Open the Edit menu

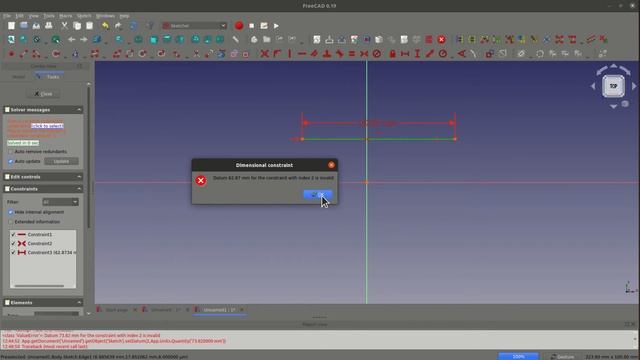(x=20, y=16)
